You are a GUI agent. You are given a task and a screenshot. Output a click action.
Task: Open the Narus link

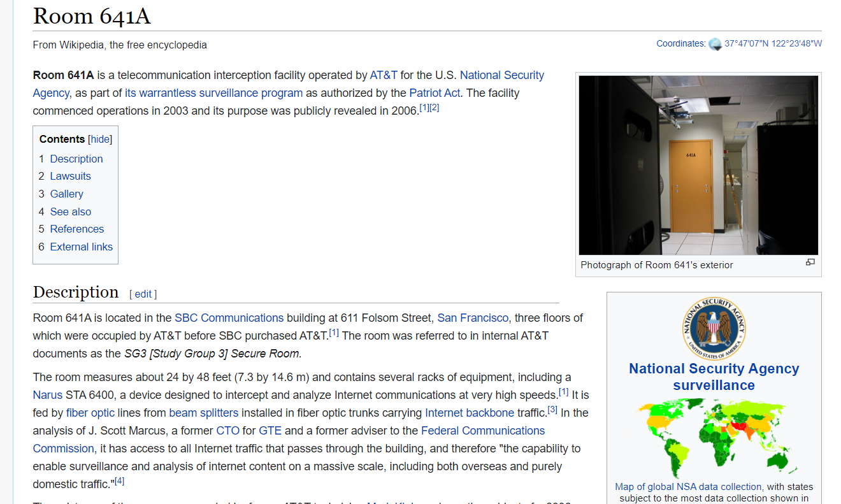click(48, 395)
